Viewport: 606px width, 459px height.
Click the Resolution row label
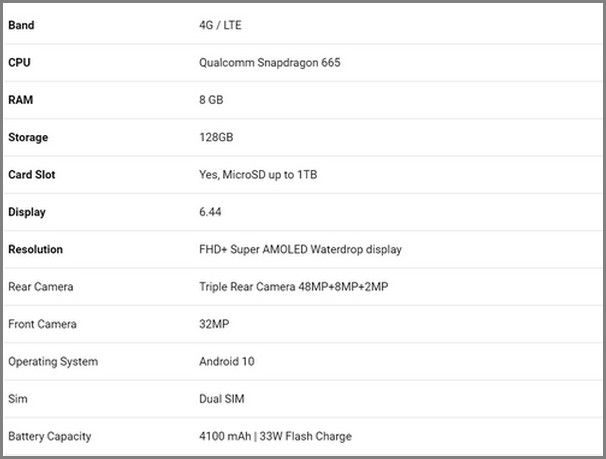(35, 249)
